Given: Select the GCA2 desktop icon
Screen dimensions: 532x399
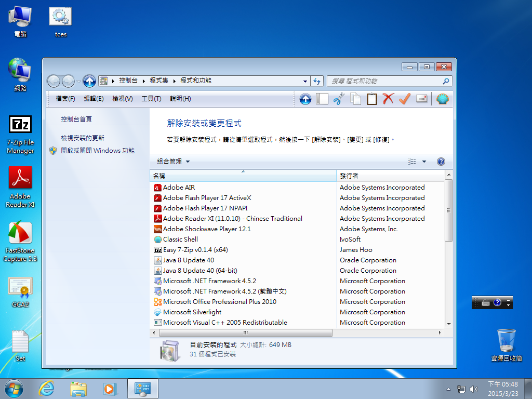Looking at the screenshot, I should tap(20, 292).
